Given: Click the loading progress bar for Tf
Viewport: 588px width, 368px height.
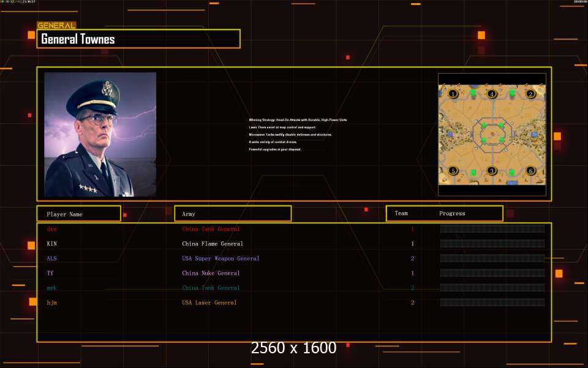Looking at the screenshot, I should (x=492, y=273).
